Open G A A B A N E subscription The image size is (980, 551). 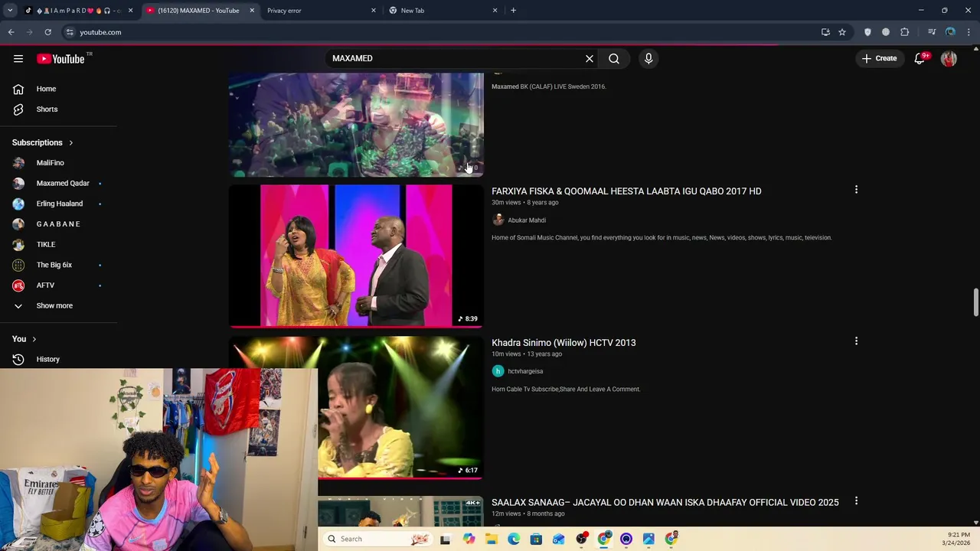tap(58, 224)
